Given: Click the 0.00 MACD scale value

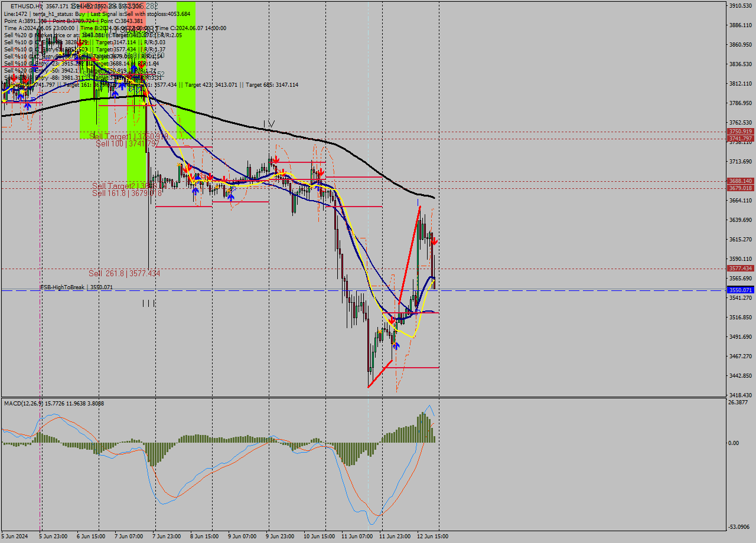Looking at the screenshot, I should pyautogui.click(x=734, y=443).
